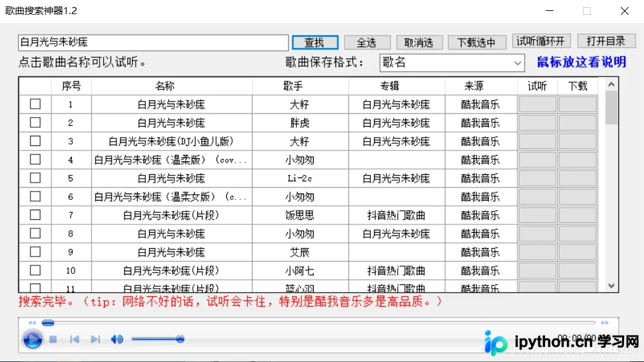Image resolution: width=644 pixels, height=362 pixels.
Task: Click the 下载 button for row 3
Action: pyautogui.click(x=577, y=141)
